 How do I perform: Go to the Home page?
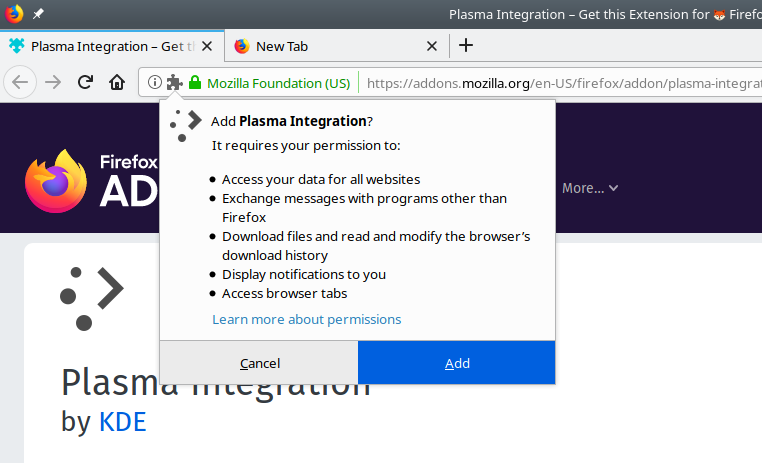(x=117, y=82)
